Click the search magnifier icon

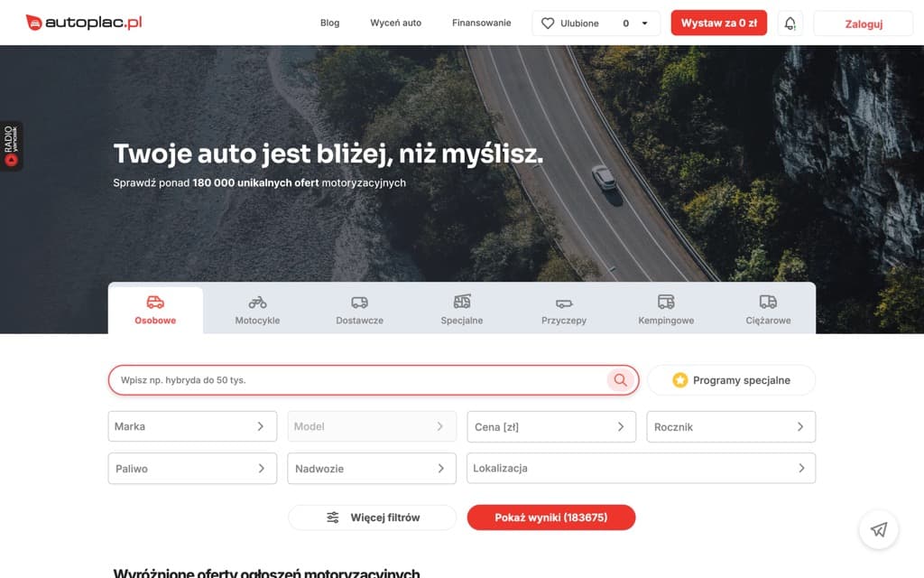[x=620, y=379]
